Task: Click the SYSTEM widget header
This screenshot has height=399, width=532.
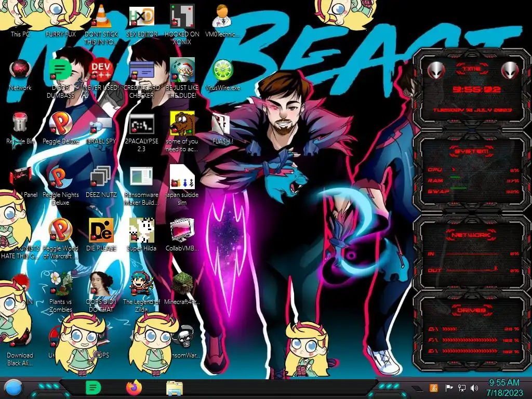Action: tap(471, 151)
